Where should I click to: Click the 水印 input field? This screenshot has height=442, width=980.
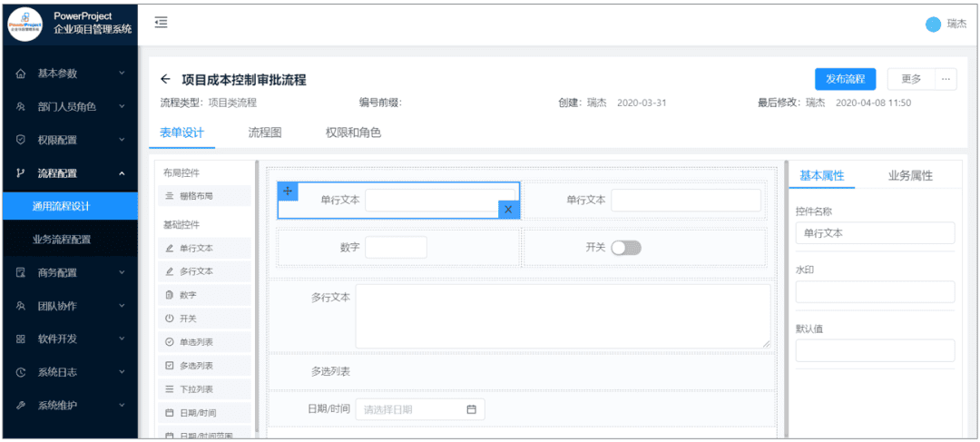coord(875,291)
